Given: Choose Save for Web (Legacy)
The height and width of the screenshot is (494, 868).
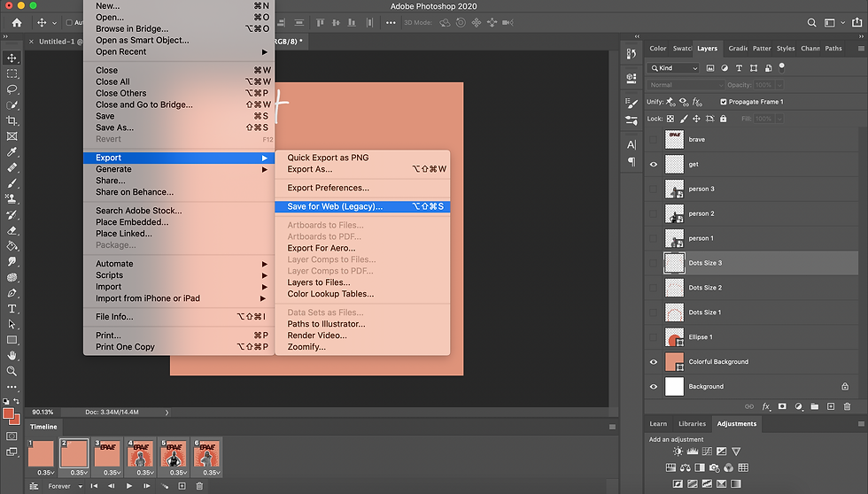Looking at the screenshot, I should click(x=362, y=206).
